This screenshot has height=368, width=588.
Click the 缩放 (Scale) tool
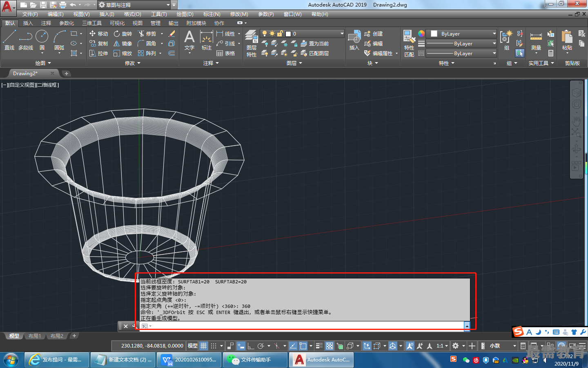pos(123,53)
